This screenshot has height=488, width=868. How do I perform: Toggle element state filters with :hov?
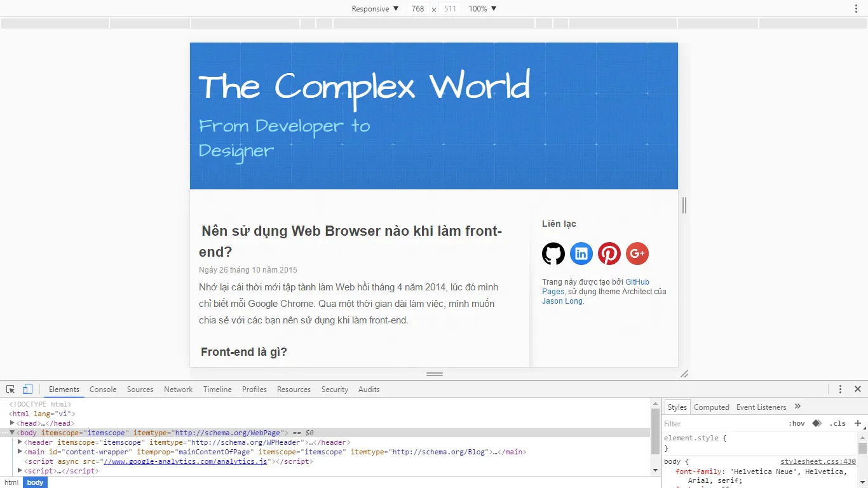pos(796,423)
